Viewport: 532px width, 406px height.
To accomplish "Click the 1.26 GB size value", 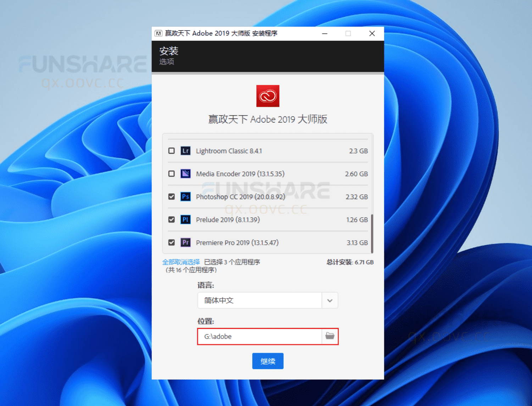I will tap(357, 220).
